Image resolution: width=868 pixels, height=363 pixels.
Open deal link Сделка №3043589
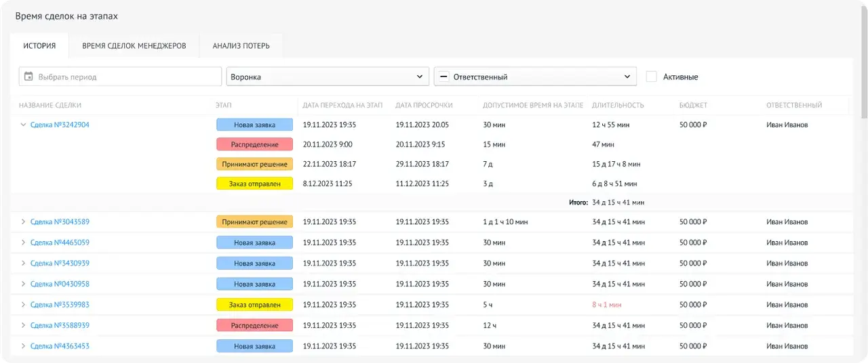pyautogui.click(x=60, y=221)
